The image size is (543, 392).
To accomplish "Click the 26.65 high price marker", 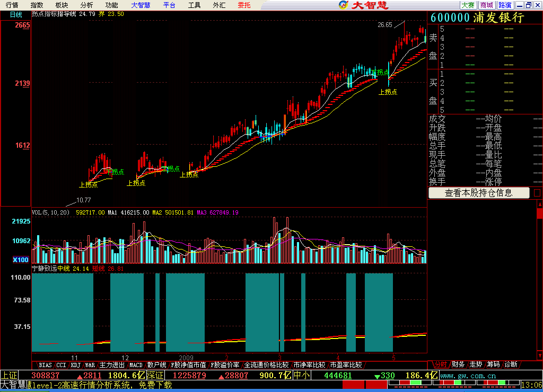I will 385,25.
